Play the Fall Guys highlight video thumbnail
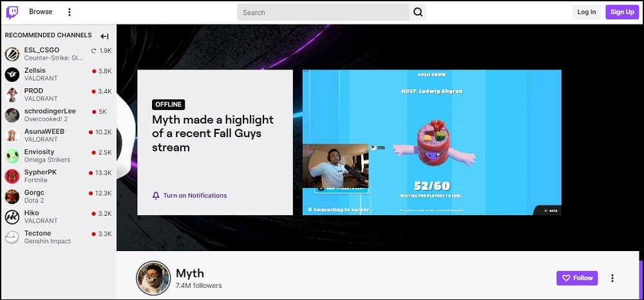The width and height of the screenshot is (644, 300). pyautogui.click(x=432, y=142)
